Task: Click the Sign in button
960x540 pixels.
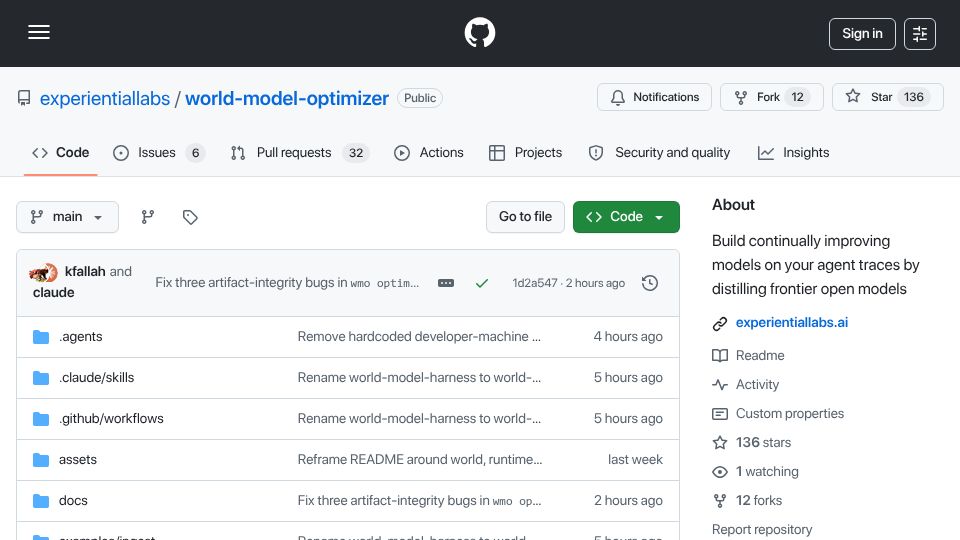Action: 862,34
